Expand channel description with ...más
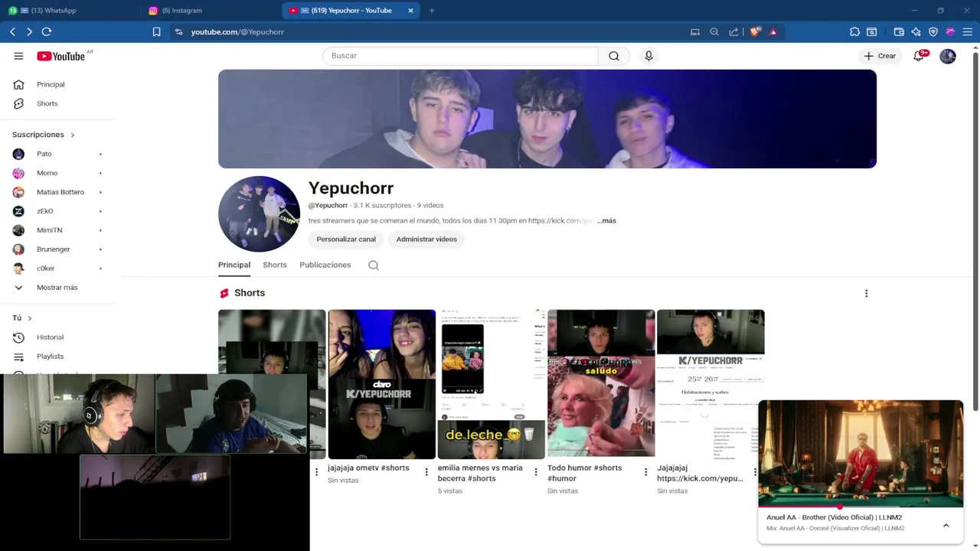Screen dimensions: 980x551 click(x=607, y=220)
